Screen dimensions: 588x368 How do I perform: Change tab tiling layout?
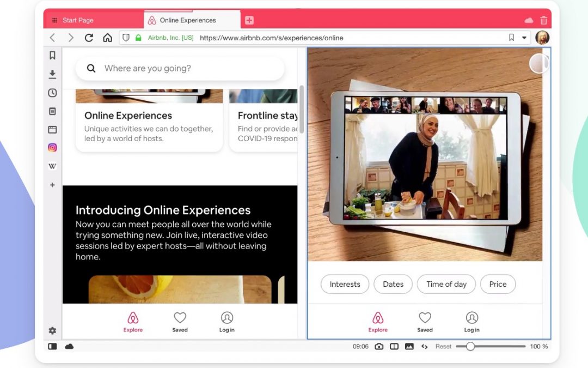tap(394, 346)
